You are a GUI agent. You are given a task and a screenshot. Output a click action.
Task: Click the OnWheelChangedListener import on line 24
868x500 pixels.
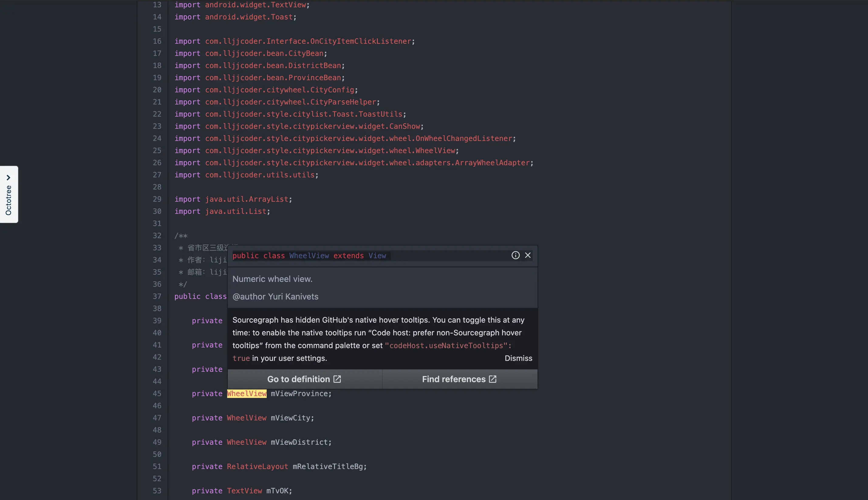[463, 139]
